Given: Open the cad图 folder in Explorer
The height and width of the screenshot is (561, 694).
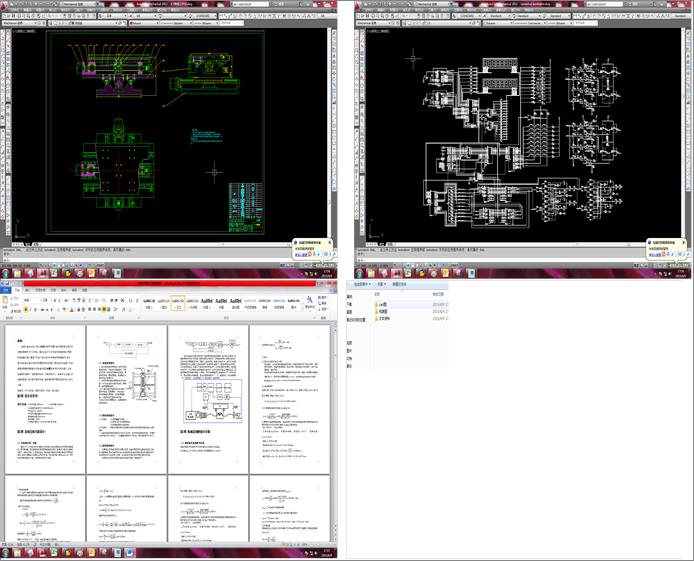Looking at the screenshot, I should (381, 304).
